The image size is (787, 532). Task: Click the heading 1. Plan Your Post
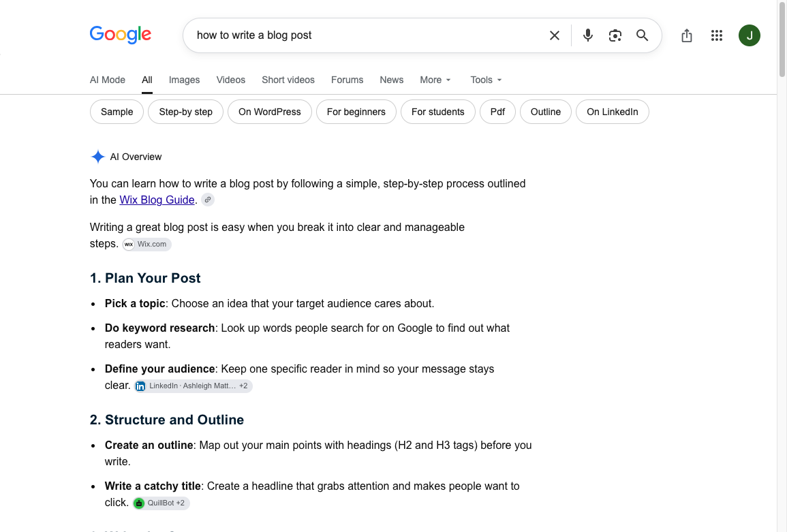pyautogui.click(x=145, y=278)
